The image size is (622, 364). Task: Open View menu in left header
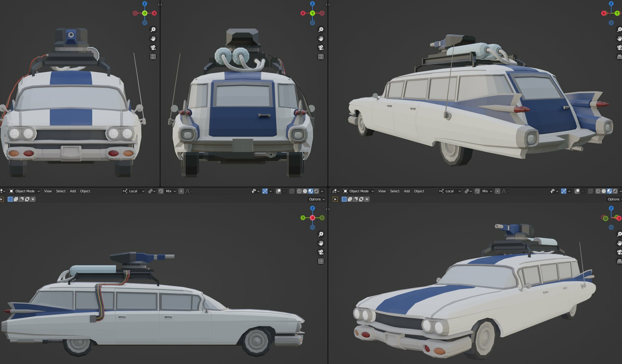(x=48, y=191)
